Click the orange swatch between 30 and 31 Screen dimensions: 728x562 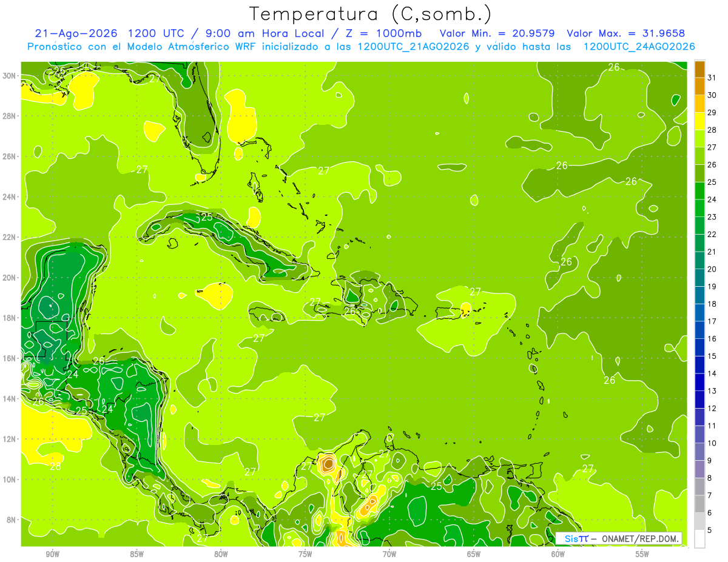[699, 87]
